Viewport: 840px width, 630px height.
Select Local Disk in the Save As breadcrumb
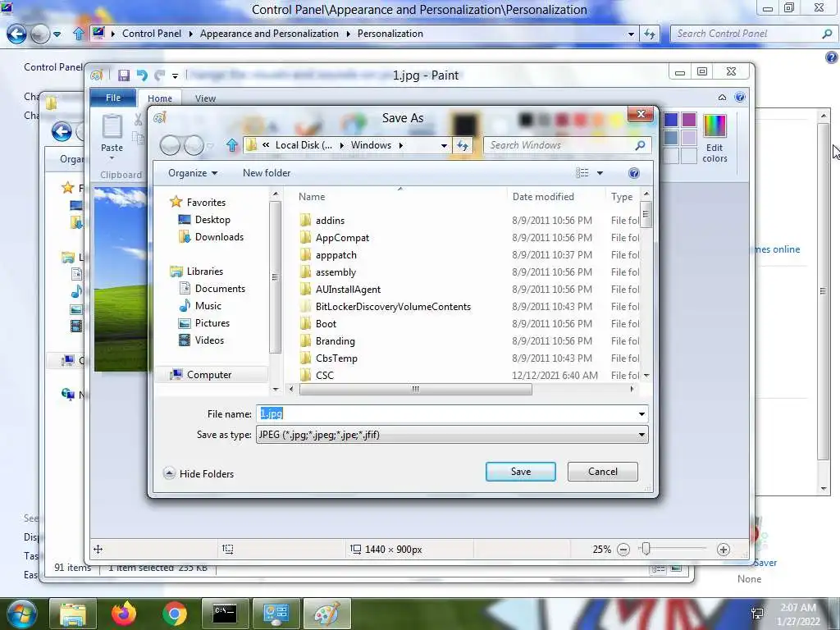(x=304, y=145)
